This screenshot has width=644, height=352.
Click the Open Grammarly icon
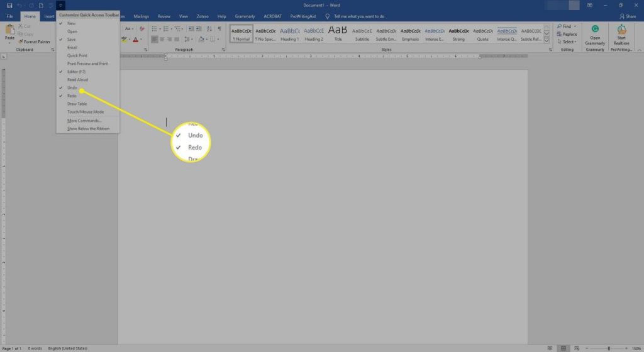595,29
